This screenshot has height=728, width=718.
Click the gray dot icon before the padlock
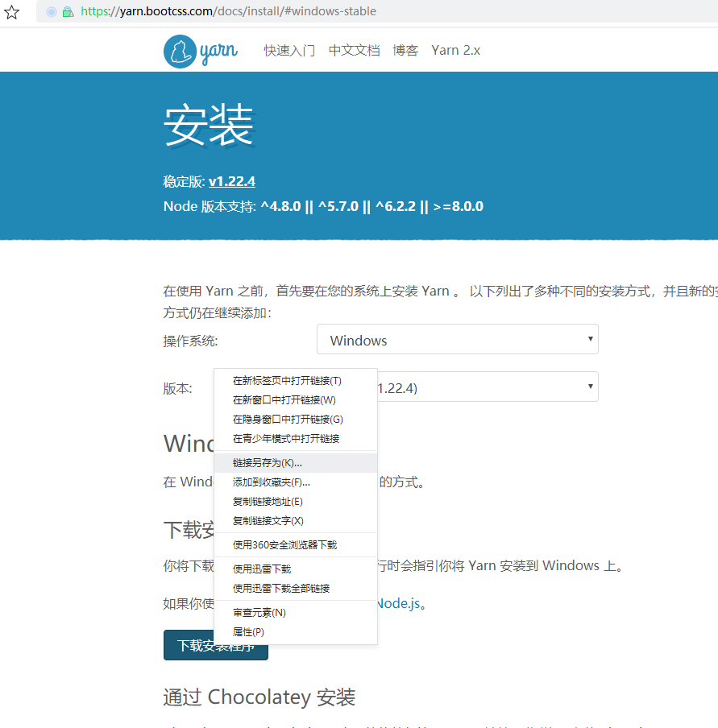point(50,12)
